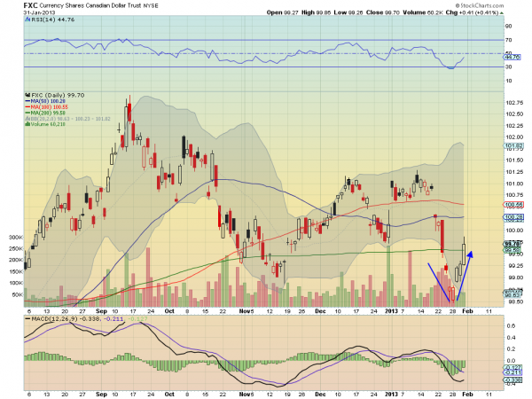532x399 pixels.
Task: Click the RSI 44.76 value tag
Action: pyautogui.click(x=512, y=58)
